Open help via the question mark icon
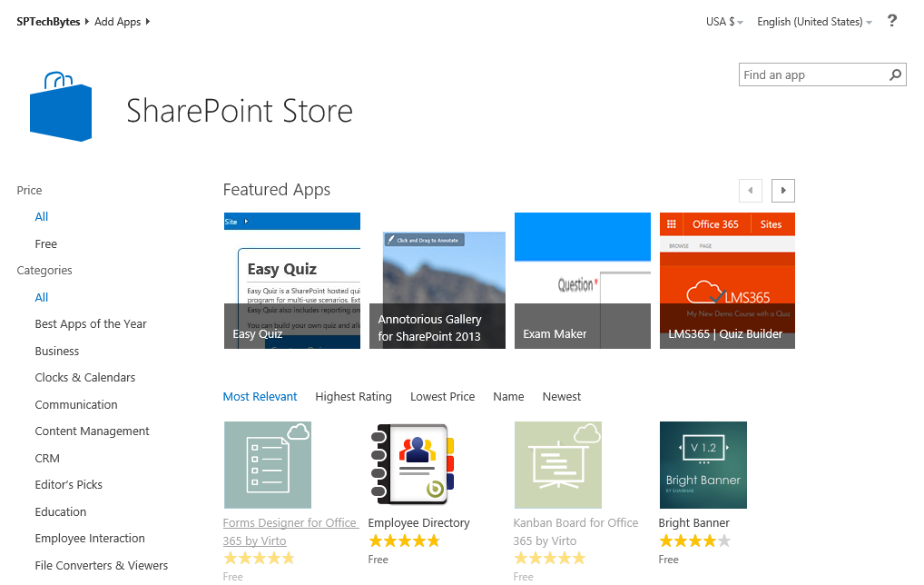Image resolution: width=924 pixels, height=585 pixels. (891, 20)
